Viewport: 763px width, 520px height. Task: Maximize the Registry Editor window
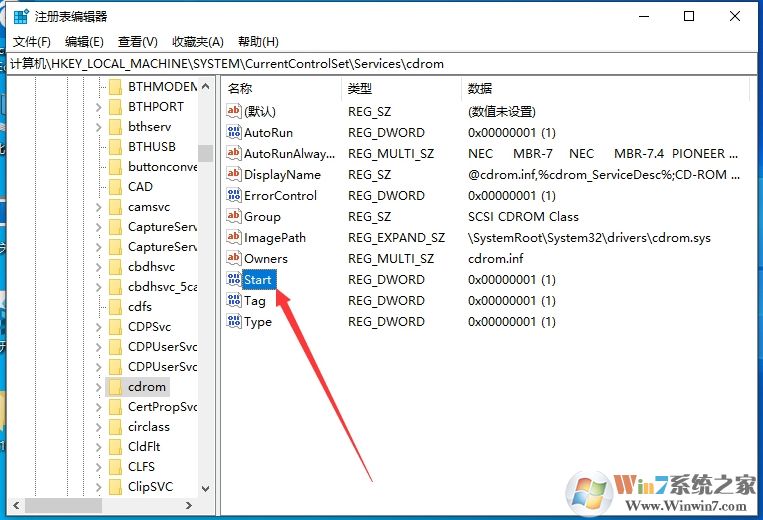[689, 17]
